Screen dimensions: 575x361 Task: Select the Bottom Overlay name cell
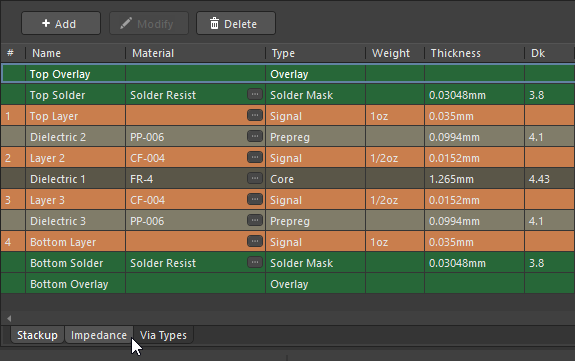[76, 284]
